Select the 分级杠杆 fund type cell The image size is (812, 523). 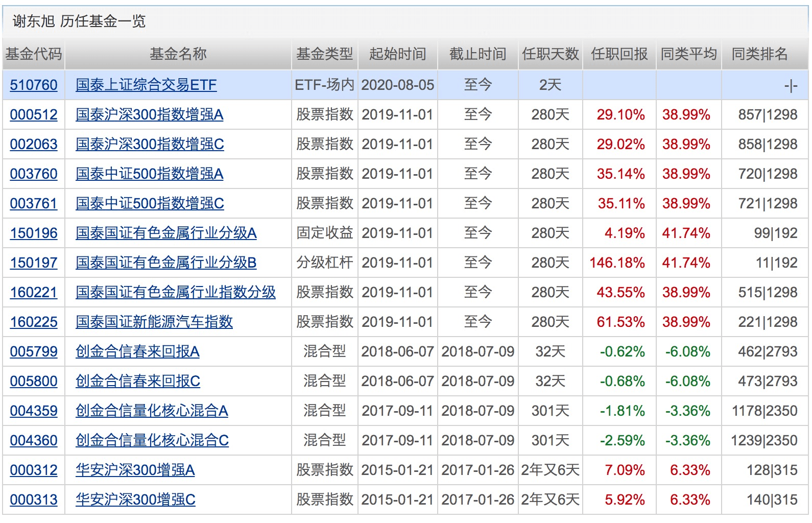point(325,263)
